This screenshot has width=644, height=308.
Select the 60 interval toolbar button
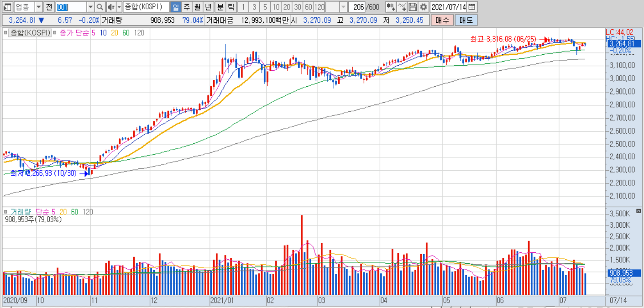point(308,7)
